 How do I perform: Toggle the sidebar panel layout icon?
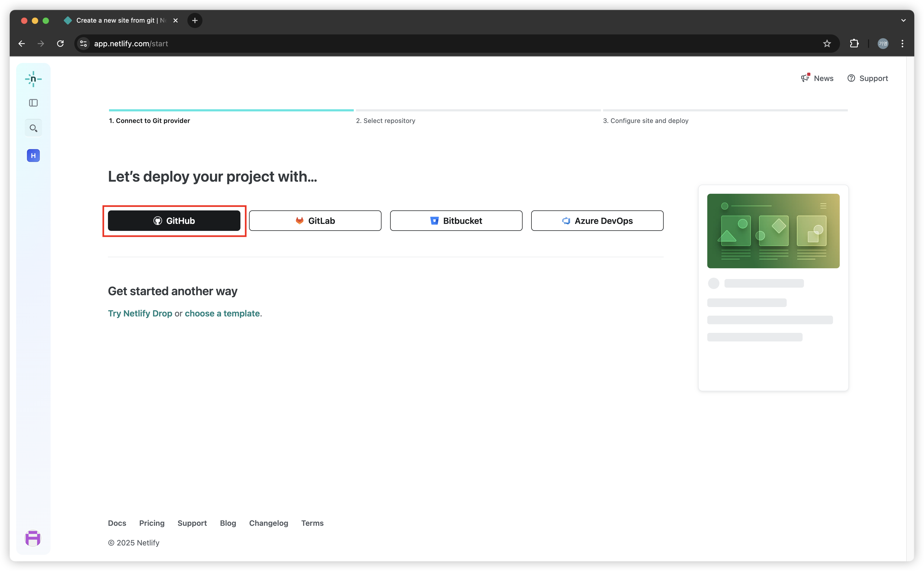pos(33,103)
